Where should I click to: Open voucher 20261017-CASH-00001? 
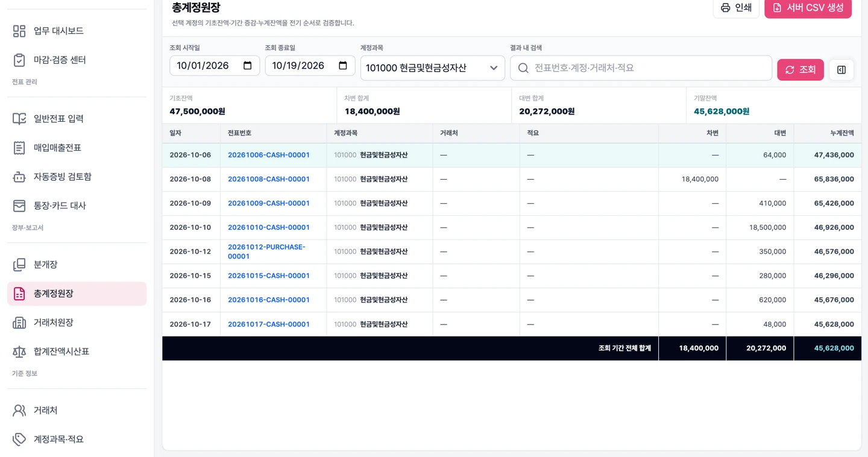[x=269, y=324]
